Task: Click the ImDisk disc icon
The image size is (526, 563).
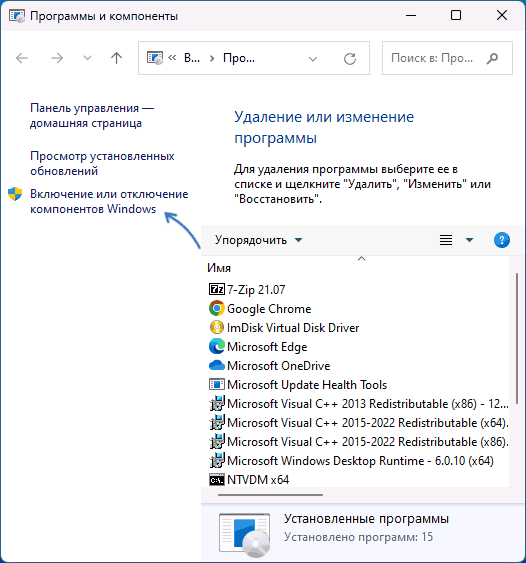Action: tap(217, 327)
